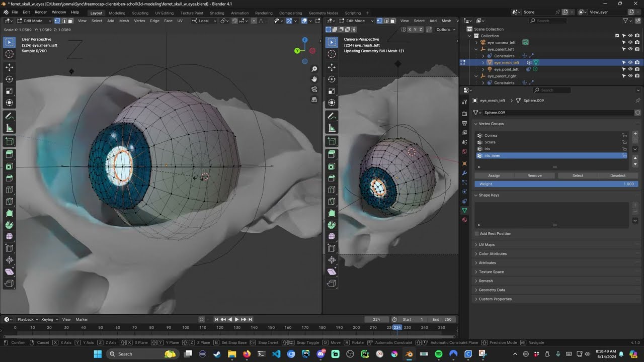Hide eye_camera_left in viewport

630,43
